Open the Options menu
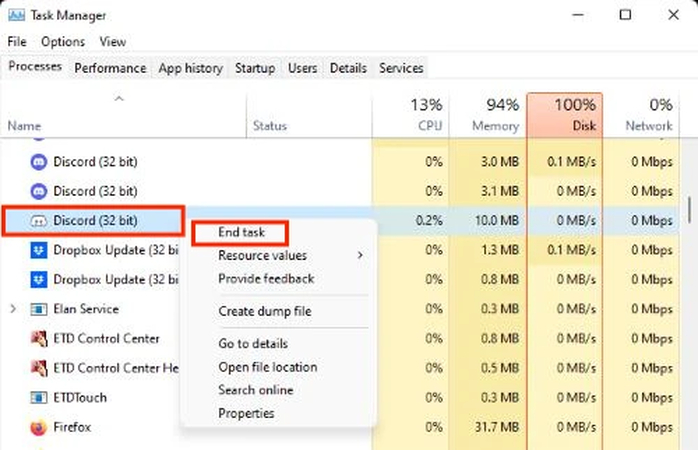This screenshot has height=450, width=698. (63, 42)
